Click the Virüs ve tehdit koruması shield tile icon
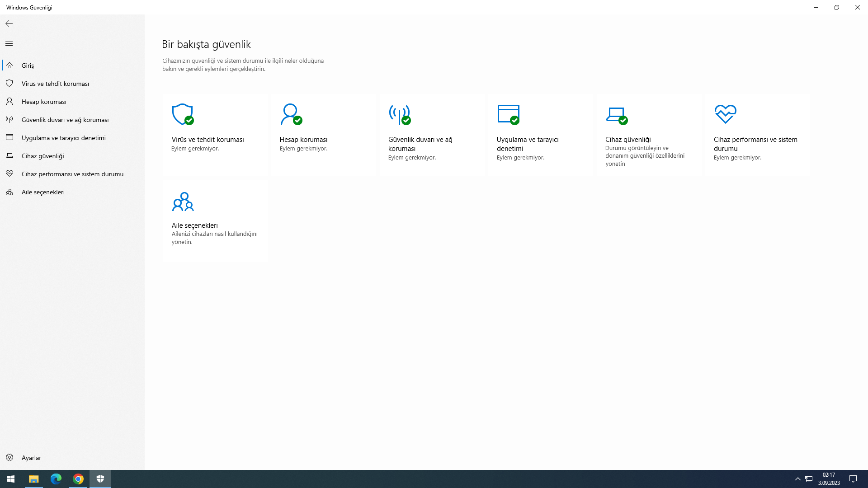This screenshot has height=488, width=868. click(x=183, y=114)
